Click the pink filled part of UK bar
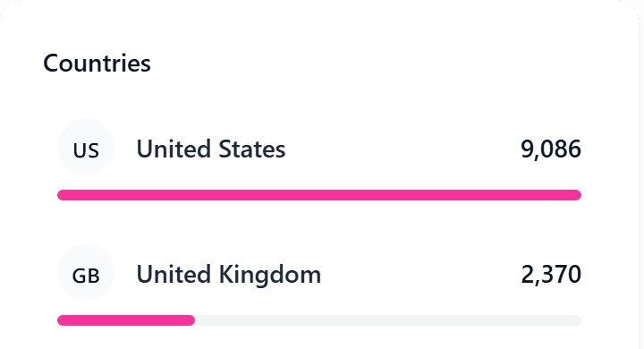The image size is (644, 349). tap(126, 320)
